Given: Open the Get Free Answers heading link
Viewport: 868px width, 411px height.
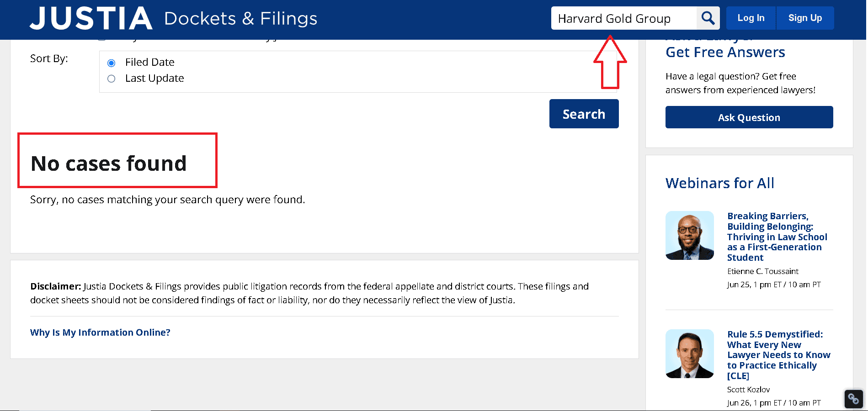Looking at the screenshot, I should (x=725, y=52).
